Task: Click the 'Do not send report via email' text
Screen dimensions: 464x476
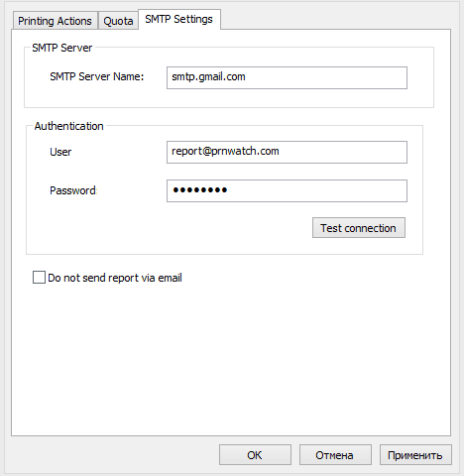Action: pos(115,278)
